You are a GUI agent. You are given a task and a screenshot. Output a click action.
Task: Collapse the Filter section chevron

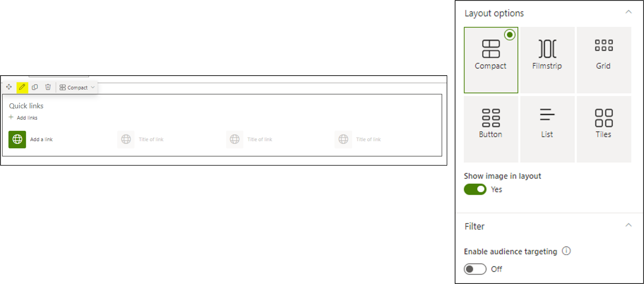[628, 225]
